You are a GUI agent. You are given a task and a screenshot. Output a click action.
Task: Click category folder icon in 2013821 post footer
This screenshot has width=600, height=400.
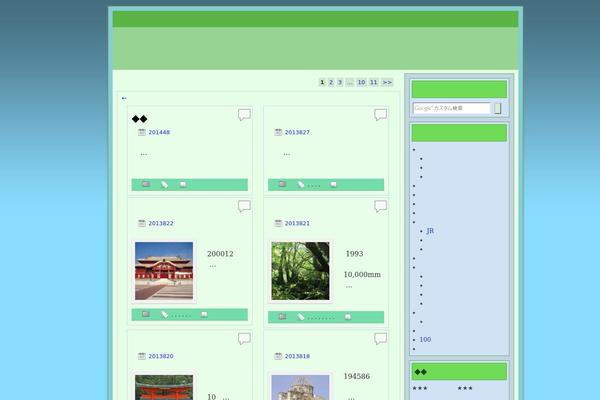tap(282, 316)
